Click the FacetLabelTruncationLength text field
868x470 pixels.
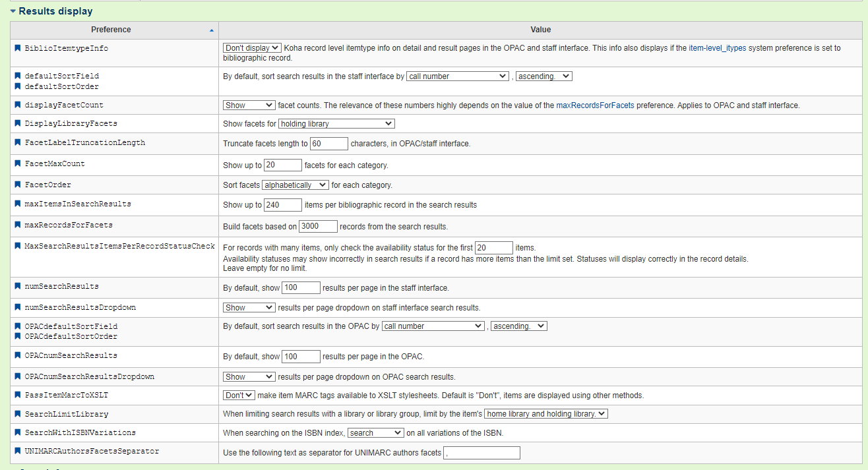point(328,144)
